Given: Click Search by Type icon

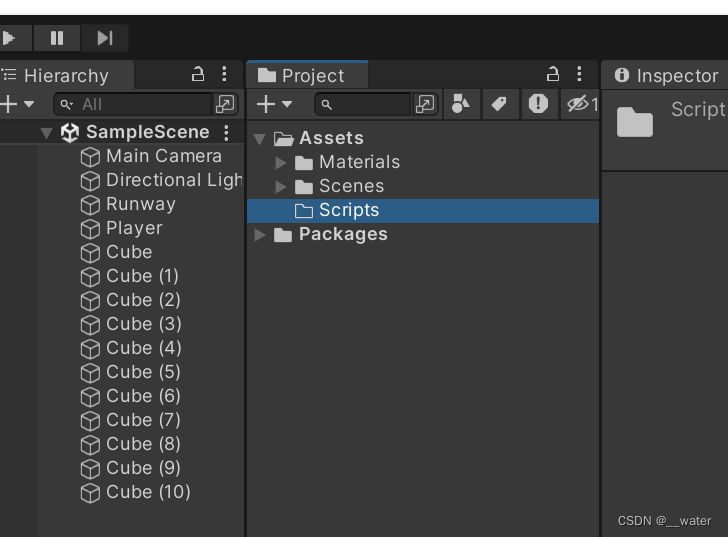Looking at the screenshot, I should (460, 104).
